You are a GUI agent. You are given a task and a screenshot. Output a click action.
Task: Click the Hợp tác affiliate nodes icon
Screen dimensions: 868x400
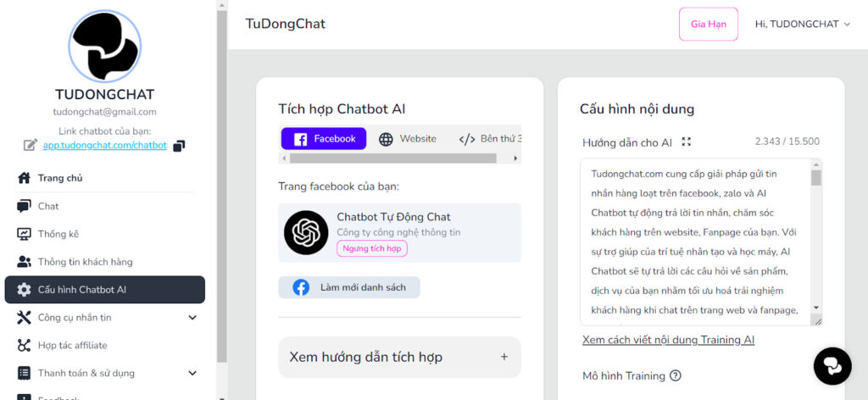point(24,345)
